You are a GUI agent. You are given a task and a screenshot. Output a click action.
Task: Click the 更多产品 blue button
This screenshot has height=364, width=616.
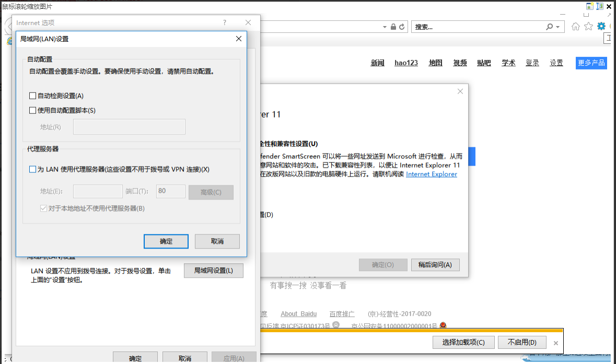(591, 63)
